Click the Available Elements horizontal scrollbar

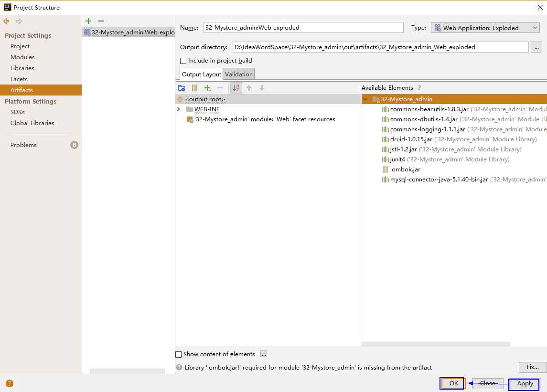[435, 344]
